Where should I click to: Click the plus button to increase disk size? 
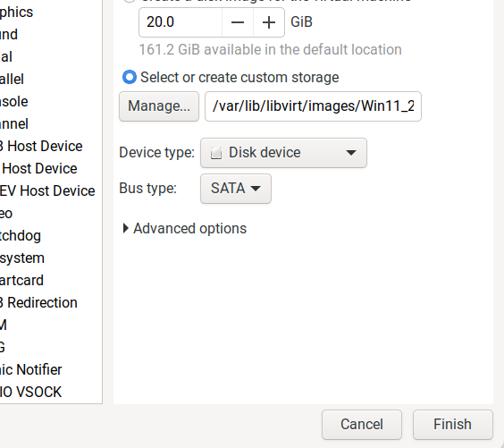tap(269, 22)
